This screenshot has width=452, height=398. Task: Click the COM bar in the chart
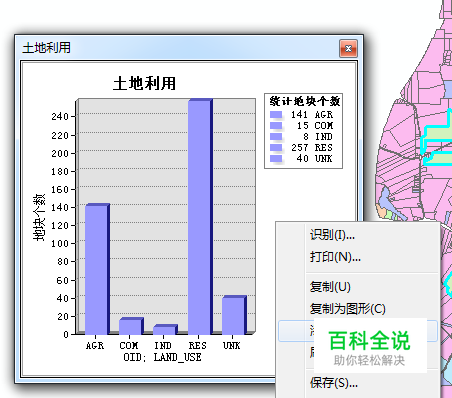tap(131, 326)
